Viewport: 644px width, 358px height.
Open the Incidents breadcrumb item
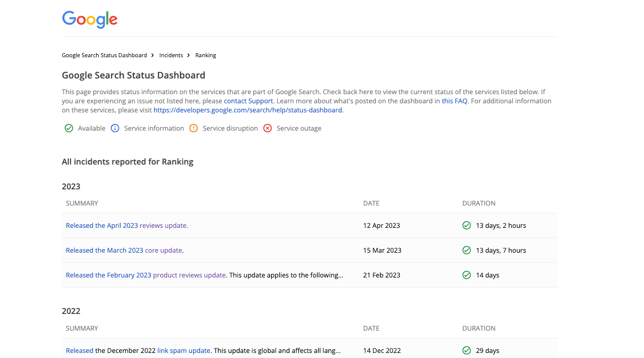171,55
